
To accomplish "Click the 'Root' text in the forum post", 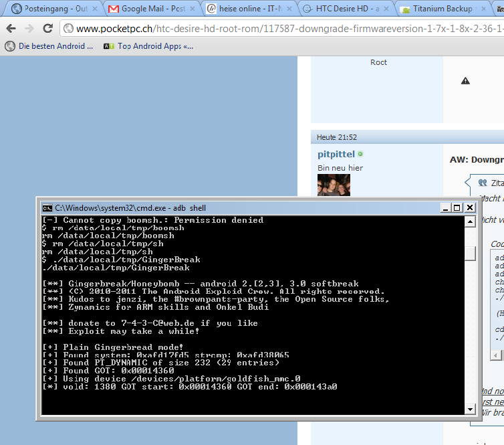I will [378, 62].
